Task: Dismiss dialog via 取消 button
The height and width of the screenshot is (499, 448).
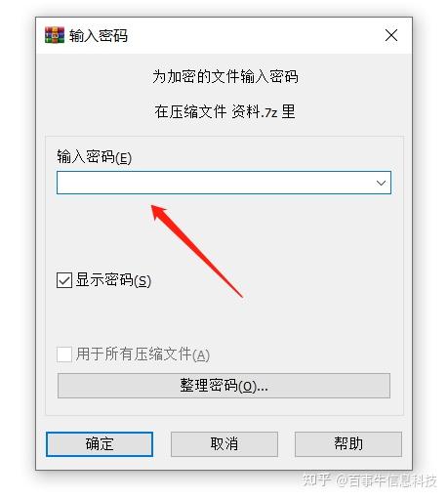Action: [224, 444]
